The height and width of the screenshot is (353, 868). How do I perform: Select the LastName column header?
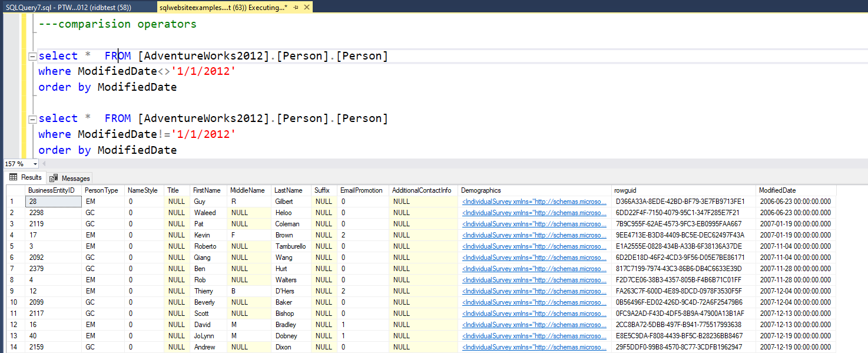(291, 190)
